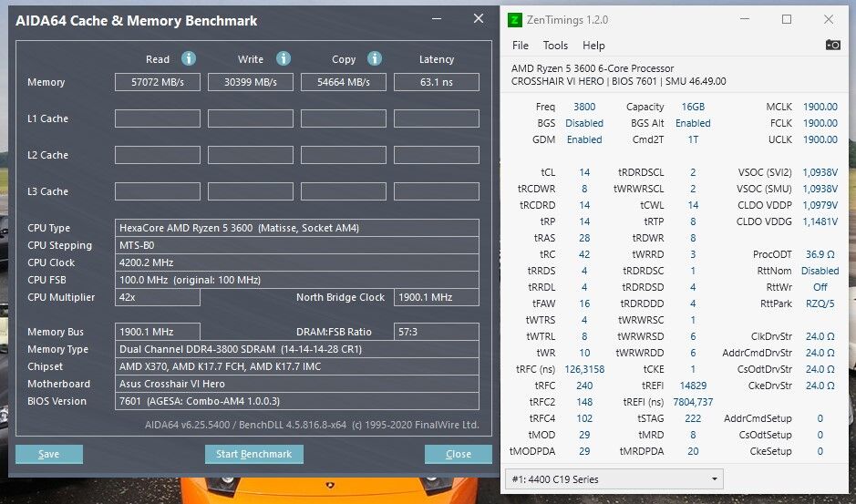The width and height of the screenshot is (856, 504).
Task: Click Memory Type 'Dual Channel DDR4-3800 SDRAM'
Action: click(297, 349)
